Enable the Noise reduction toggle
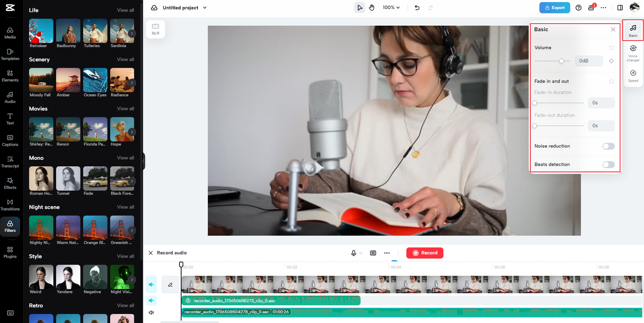The image size is (644, 323). point(608,146)
